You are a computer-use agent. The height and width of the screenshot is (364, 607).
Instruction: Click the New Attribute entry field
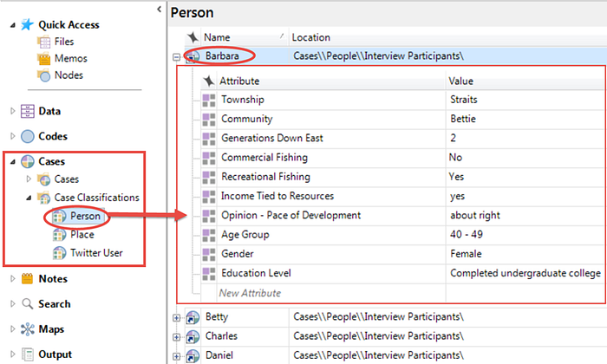(331, 293)
